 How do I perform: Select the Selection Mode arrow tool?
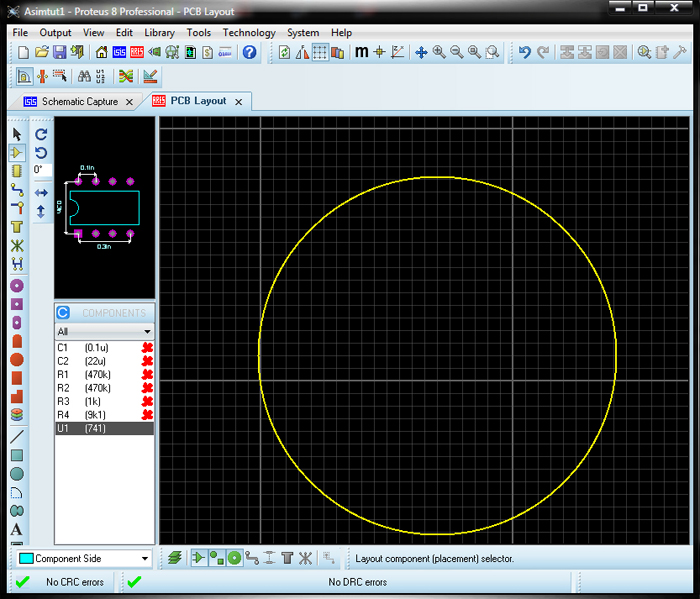(17, 134)
